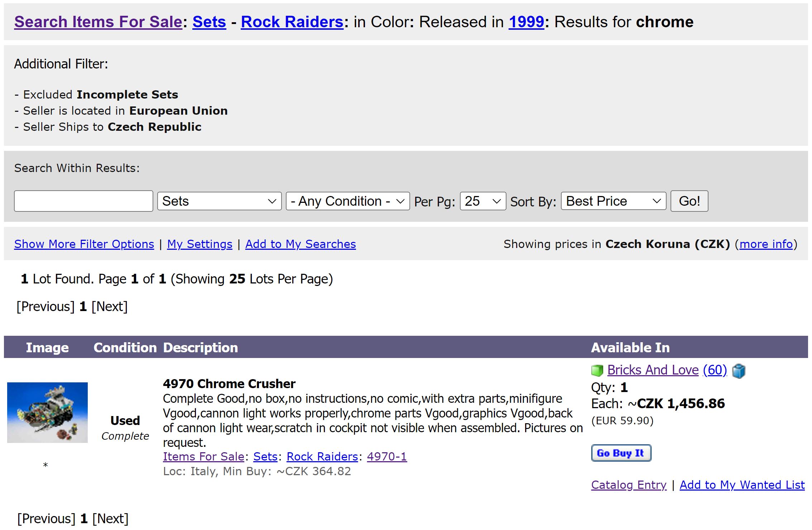This screenshot has width=812, height=530.
Task: Click the Loc: Italy, Min Buy text
Action: point(257,471)
